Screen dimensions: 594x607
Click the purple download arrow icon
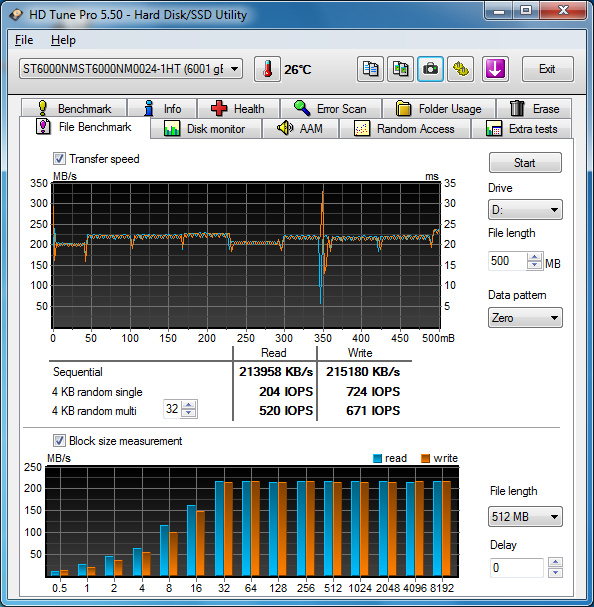(495, 69)
